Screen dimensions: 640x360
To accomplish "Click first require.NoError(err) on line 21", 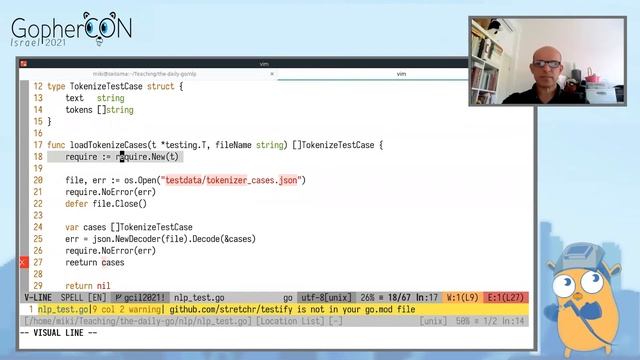I will (x=110, y=192).
